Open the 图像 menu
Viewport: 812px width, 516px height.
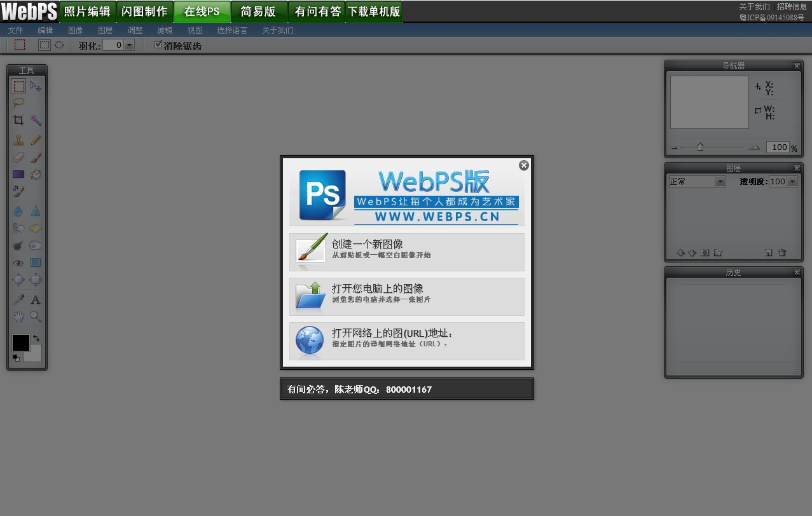point(75,30)
